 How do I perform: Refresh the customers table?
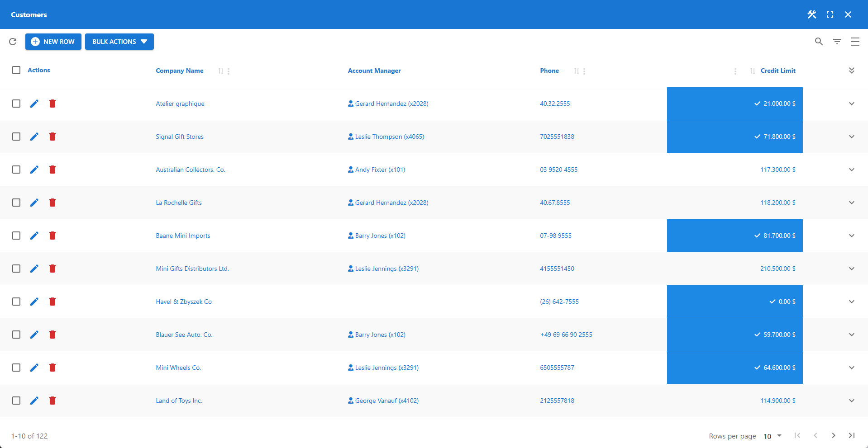(x=13, y=41)
